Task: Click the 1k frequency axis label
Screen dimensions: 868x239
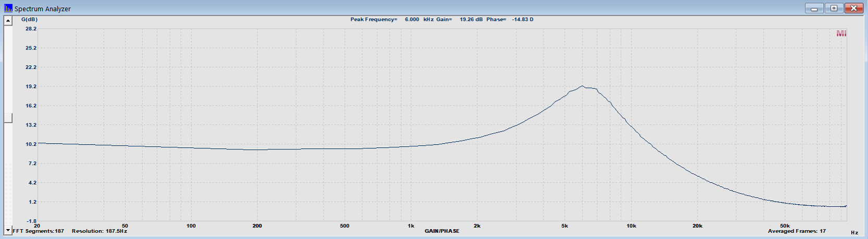Action: click(411, 225)
